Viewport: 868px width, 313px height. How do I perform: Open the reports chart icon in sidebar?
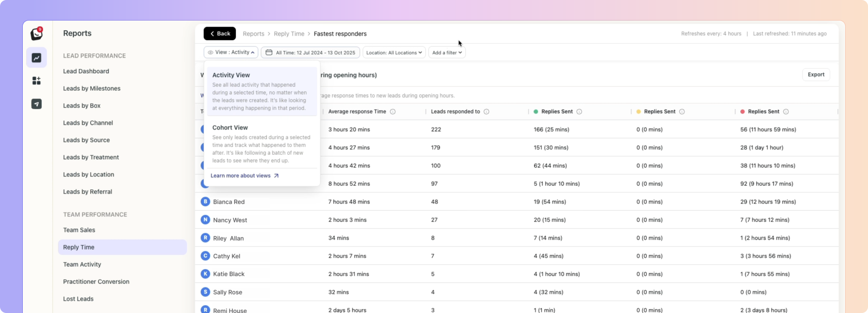36,58
